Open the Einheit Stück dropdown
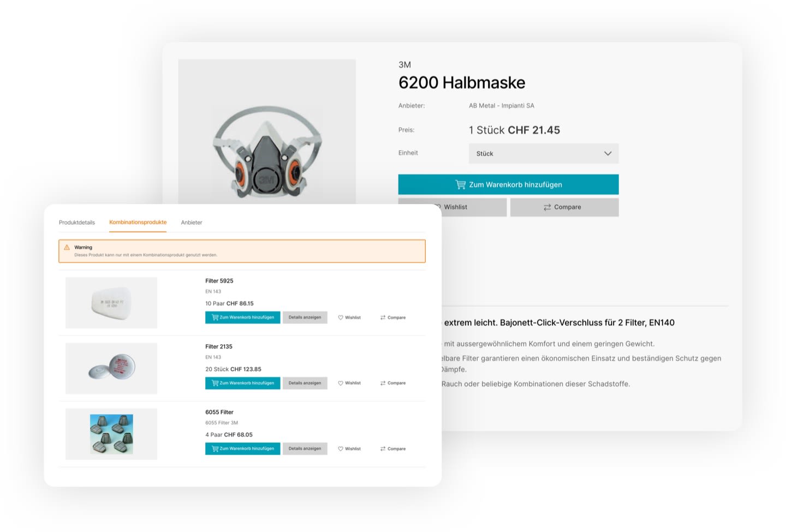The image size is (786, 532). [544, 153]
